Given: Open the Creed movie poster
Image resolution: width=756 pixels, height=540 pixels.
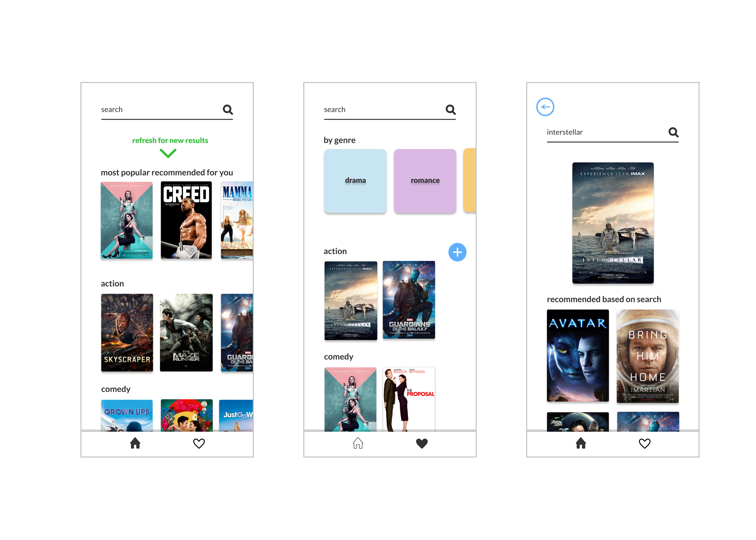Looking at the screenshot, I should pos(186,220).
